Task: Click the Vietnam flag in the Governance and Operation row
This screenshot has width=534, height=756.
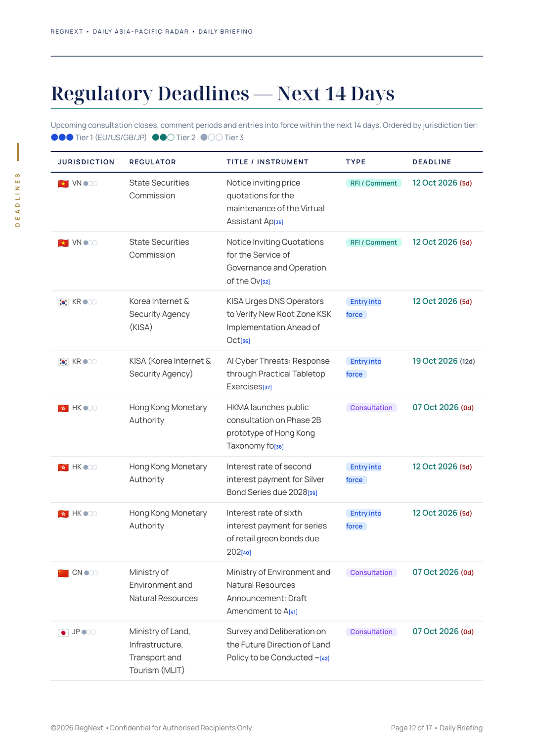Action: pos(63,243)
